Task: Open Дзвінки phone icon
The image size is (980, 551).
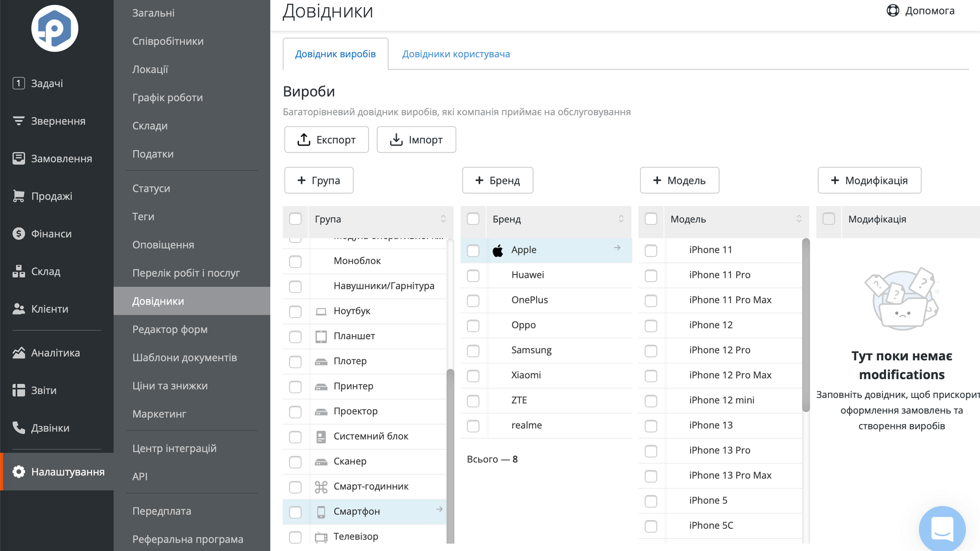Action: (x=18, y=428)
